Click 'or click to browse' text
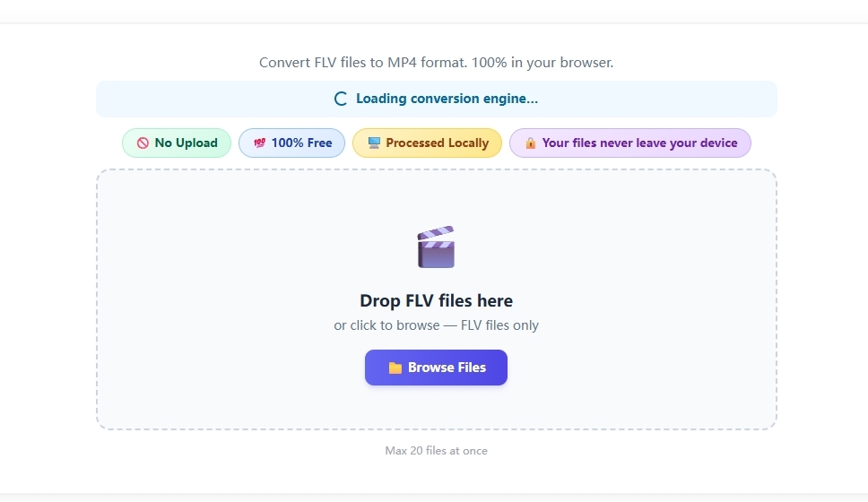Viewport: 868px width, 502px height. (386, 325)
